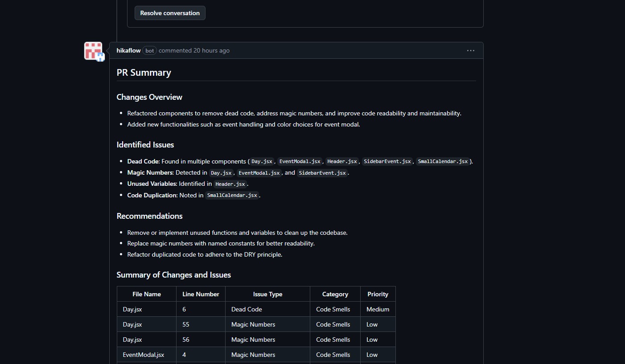Open the hikaflow bot avatar
This screenshot has height=364, width=625.
pyautogui.click(x=94, y=51)
